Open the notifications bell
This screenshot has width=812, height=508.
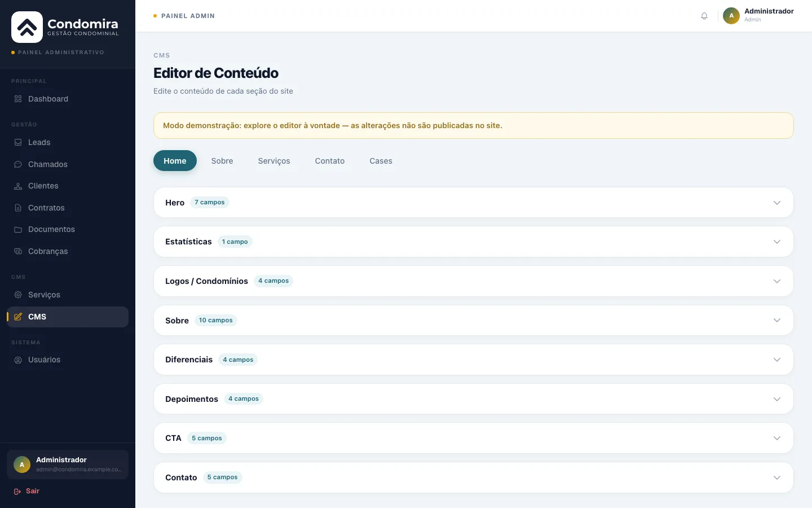pyautogui.click(x=704, y=16)
